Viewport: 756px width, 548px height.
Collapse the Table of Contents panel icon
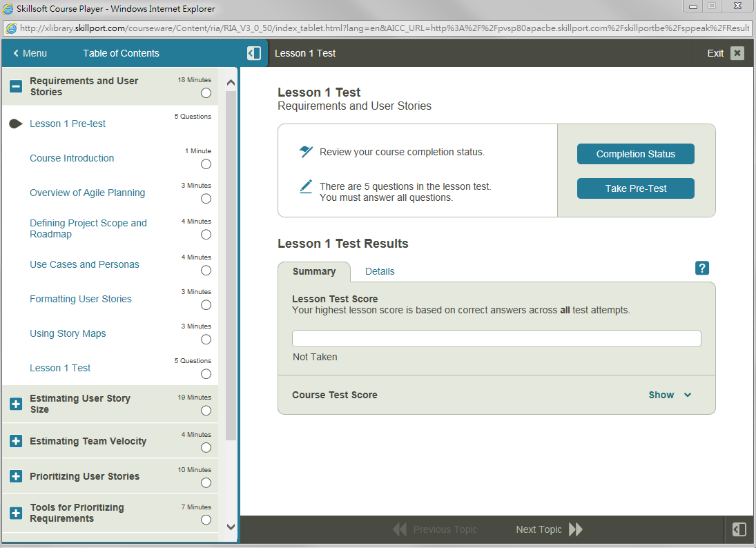(253, 53)
